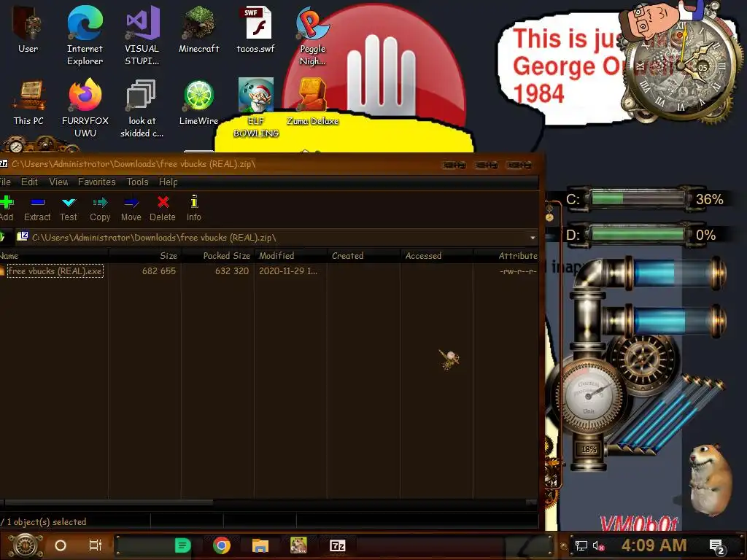747x560 pixels.
Task: Click the 2020-11-29 modified date cell
Action: [287, 271]
